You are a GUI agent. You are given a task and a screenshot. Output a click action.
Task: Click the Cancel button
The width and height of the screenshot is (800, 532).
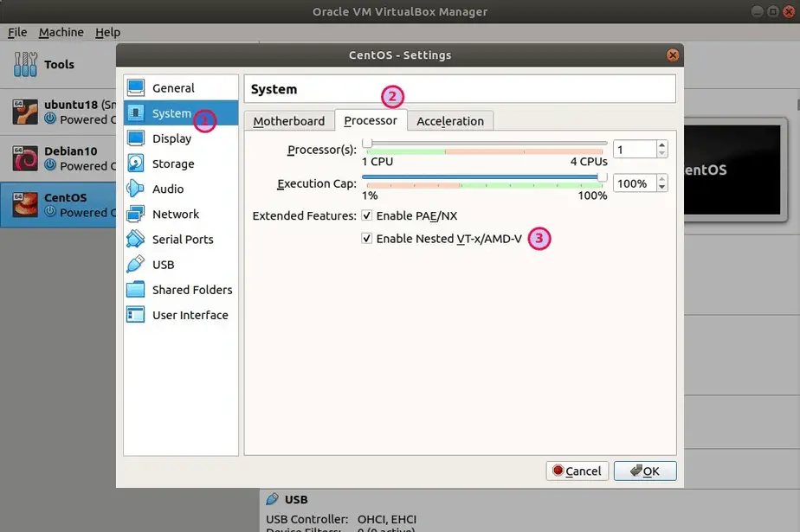pyautogui.click(x=577, y=471)
